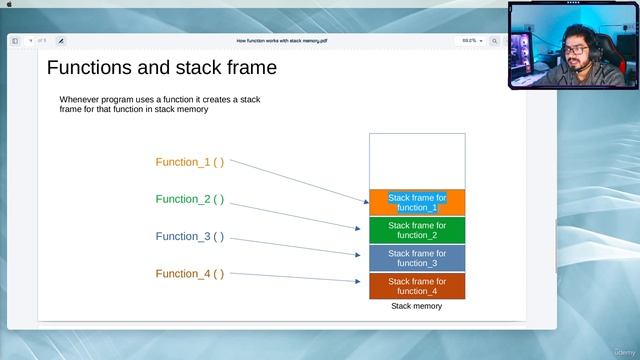
Task: Click the 'Function_4 ( )' label
Action: point(190,273)
